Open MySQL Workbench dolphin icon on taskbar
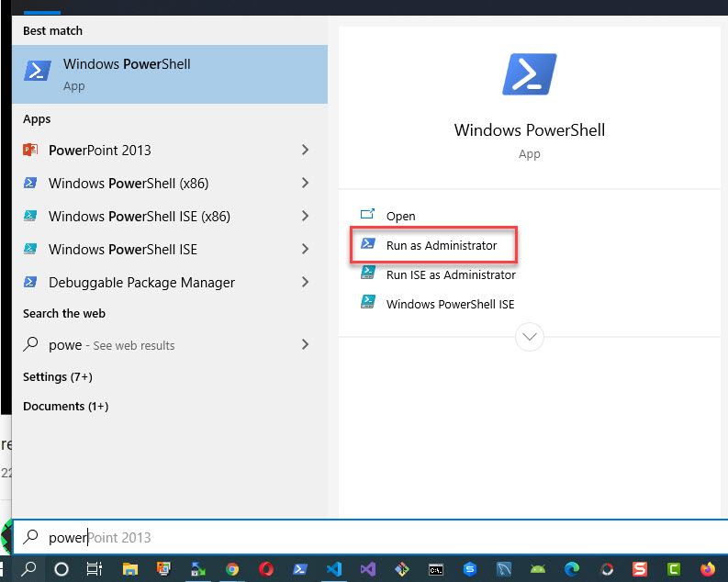 [504, 568]
